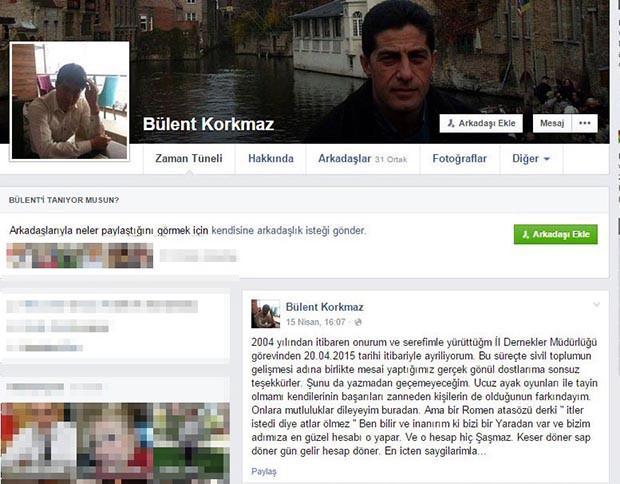This screenshot has height=484, width=620.
Task: Click the Paylaş link under the post
Action: [x=264, y=471]
